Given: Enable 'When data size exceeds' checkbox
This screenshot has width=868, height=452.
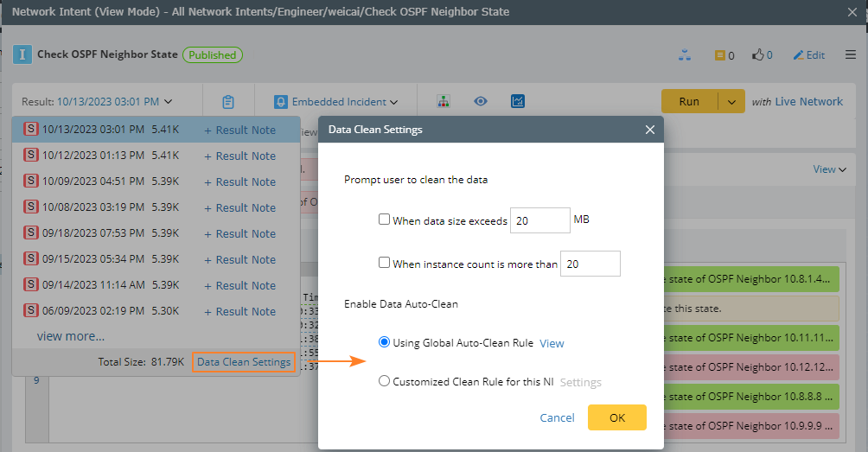Looking at the screenshot, I should [x=385, y=220].
